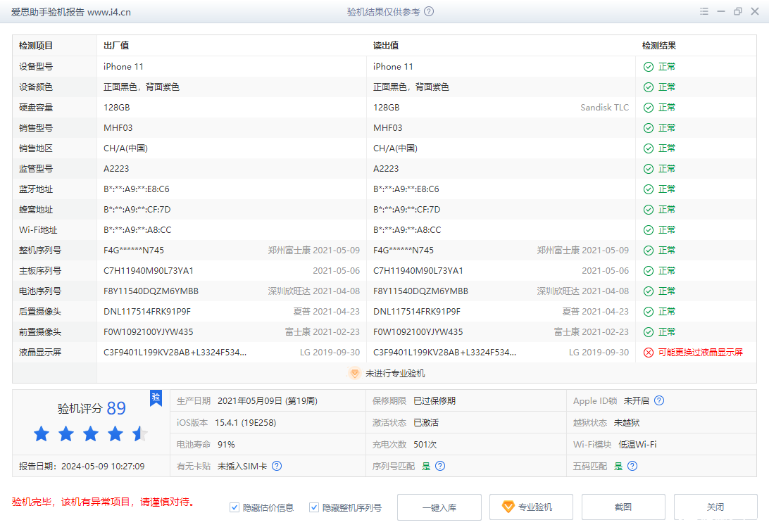Screen dimensions: 769x532
Task: Click the 验机评分 89 score
Action: [92, 408]
